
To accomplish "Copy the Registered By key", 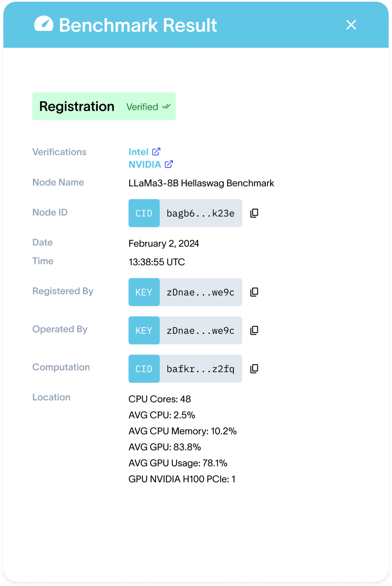I will 254,292.
